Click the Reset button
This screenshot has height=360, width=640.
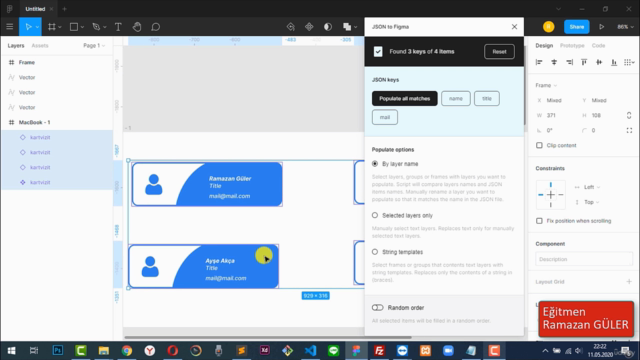tap(499, 52)
